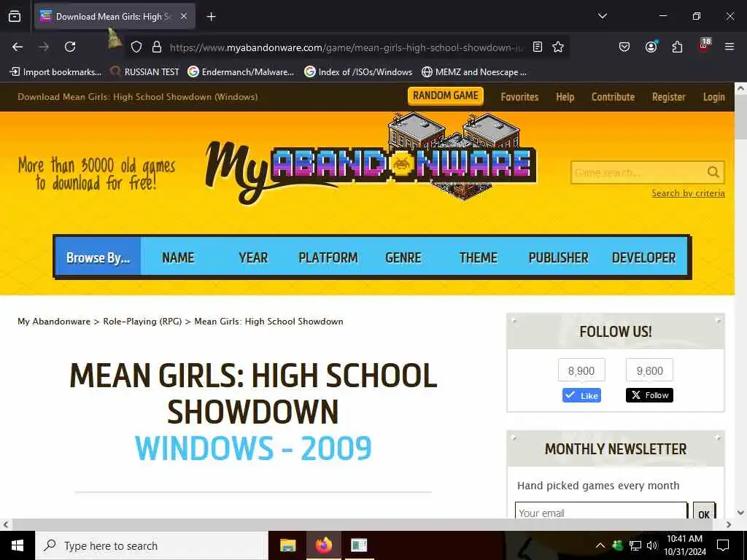Reload the current page

(x=70, y=47)
